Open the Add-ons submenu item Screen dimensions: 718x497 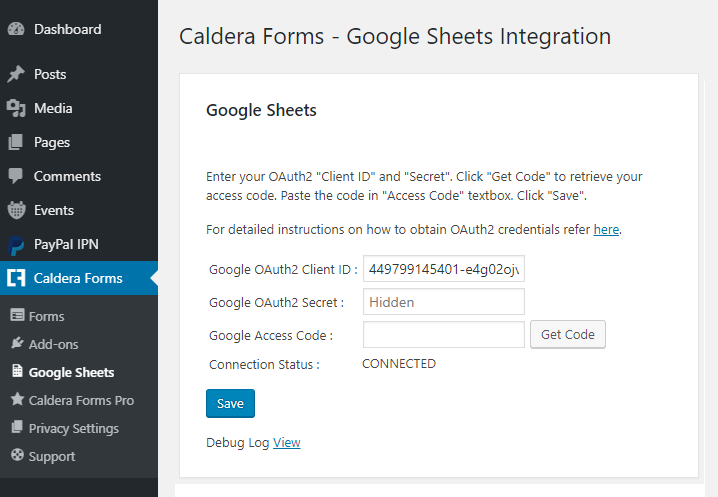click(x=54, y=344)
